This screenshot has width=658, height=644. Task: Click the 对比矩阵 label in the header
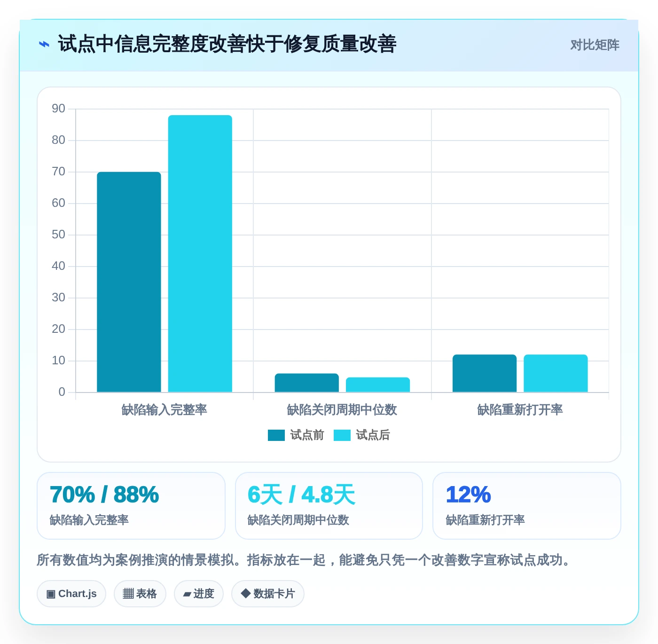coord(595,45)
